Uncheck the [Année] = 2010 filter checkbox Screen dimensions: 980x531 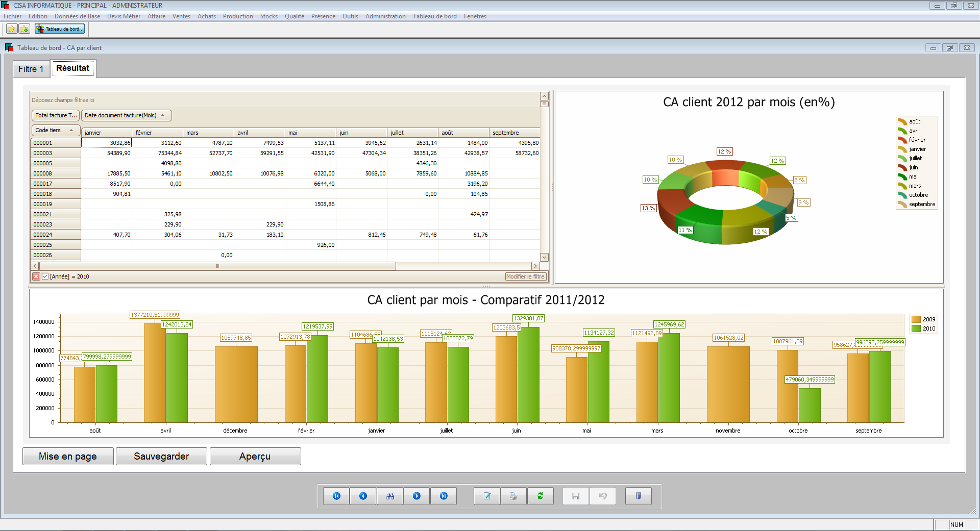45,276
